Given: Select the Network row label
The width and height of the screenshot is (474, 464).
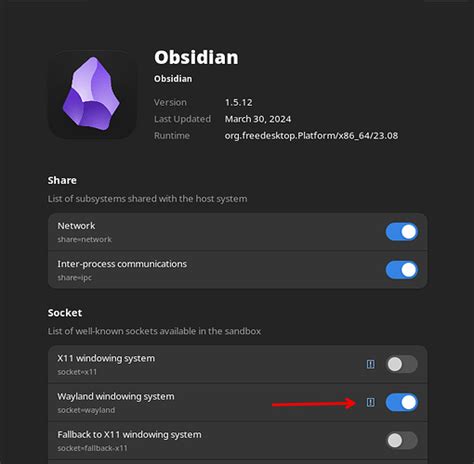Looking at the screenshot, I should click(x=76, y=226).
